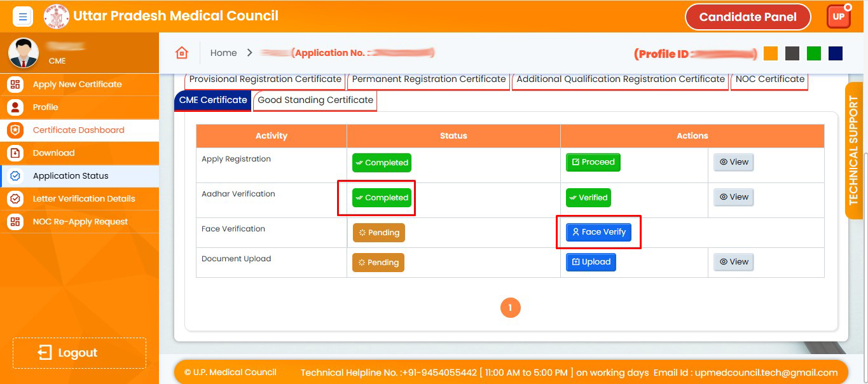Screen dimensions: 868x384
Task: Open Certificate Dashboard in sidebar
Action: pos(78,130)
